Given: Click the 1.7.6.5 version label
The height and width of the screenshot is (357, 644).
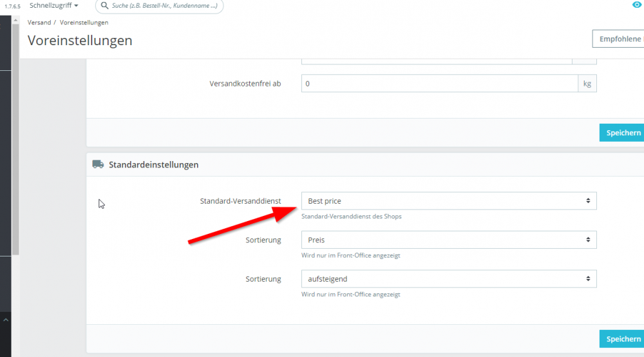Looking at the screenshot, I should (12, 6).
